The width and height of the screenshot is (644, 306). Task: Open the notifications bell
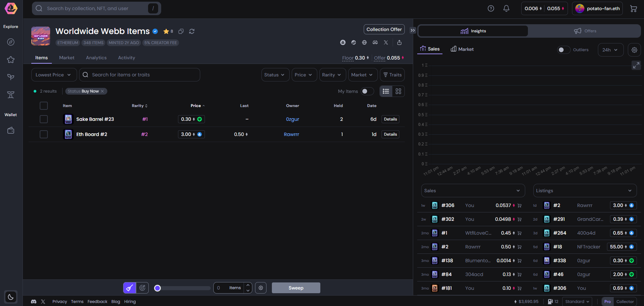pyautogui.click(x=506, y=8)
